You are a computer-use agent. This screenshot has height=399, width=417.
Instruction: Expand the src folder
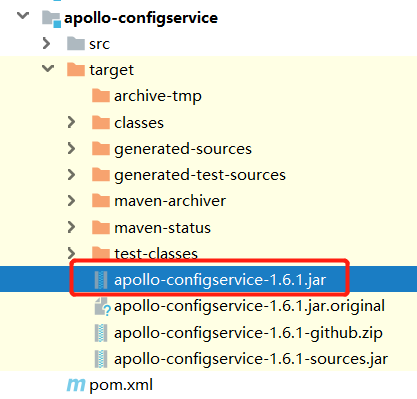(46, 43)
